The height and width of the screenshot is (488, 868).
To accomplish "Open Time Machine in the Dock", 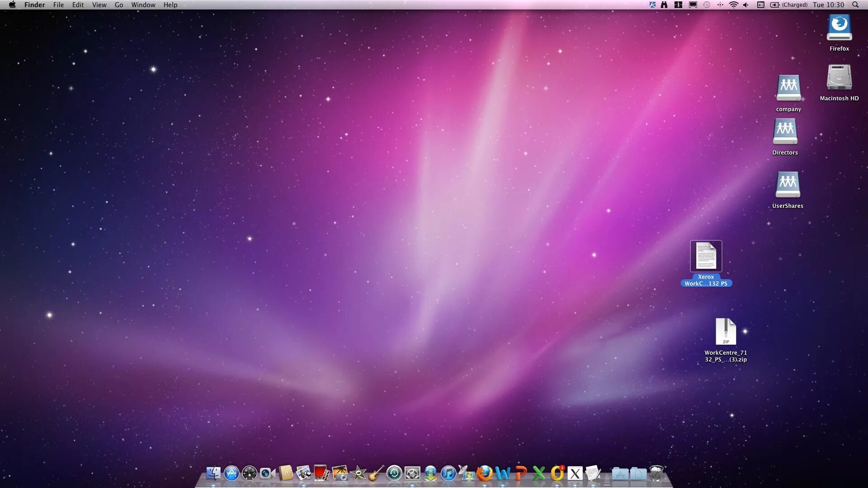I will (x=394, y=473).
